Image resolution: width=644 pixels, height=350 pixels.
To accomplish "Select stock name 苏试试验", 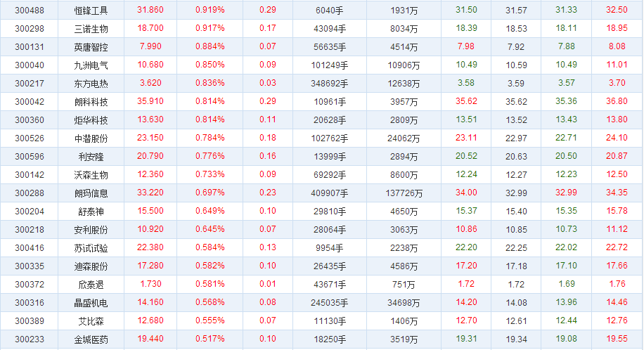I will tap(91, 248).
